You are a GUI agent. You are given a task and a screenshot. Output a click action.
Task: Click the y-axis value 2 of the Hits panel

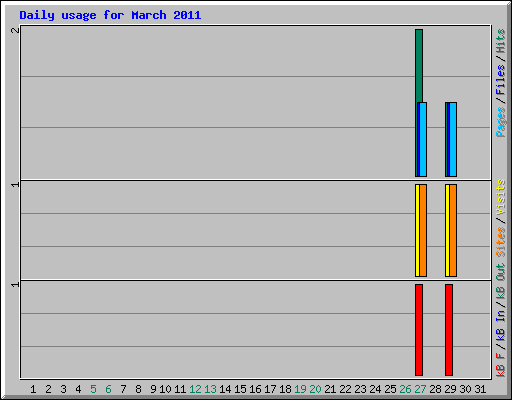pos(15,30)
